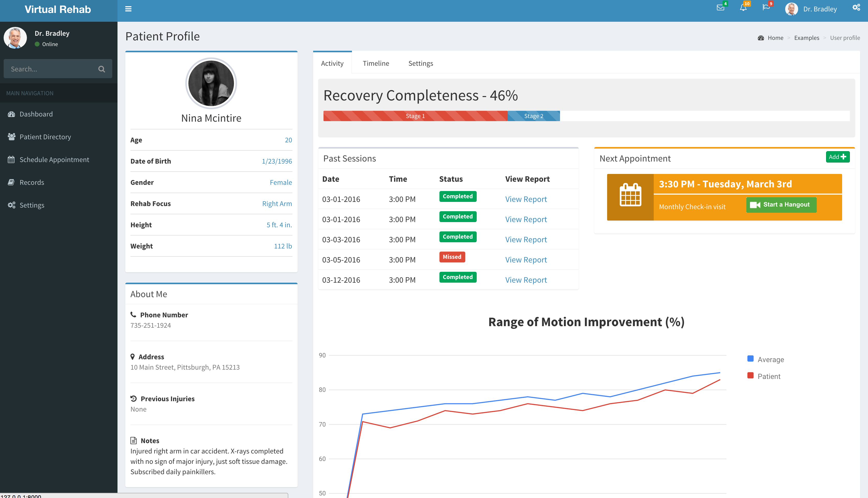Viewport: 868px width, 498px height.
Task: Click the search magnifier icon
Action: 101,69
